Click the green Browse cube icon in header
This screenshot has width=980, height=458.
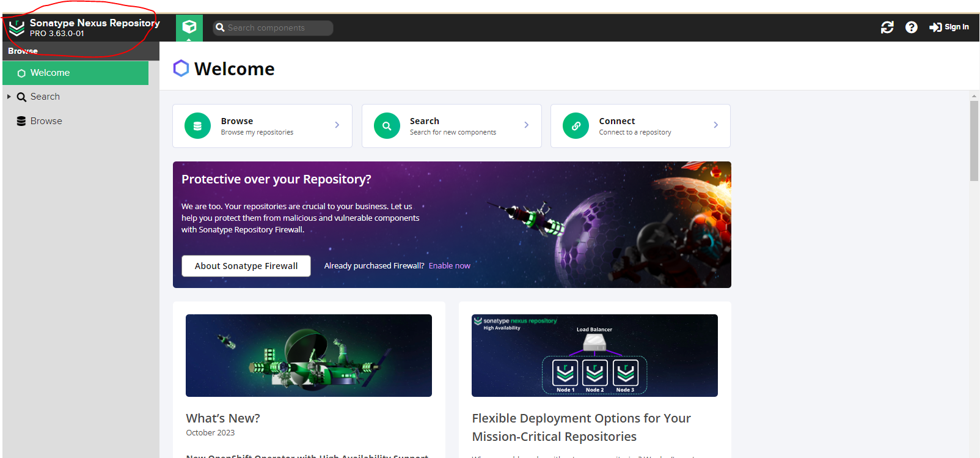pyautogui.click(x=189, y=27)
